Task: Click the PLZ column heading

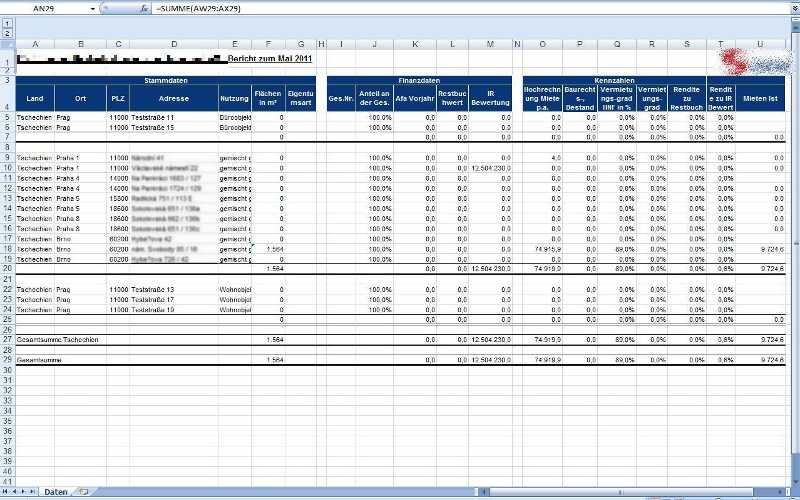Action: (x=118, y=98)
